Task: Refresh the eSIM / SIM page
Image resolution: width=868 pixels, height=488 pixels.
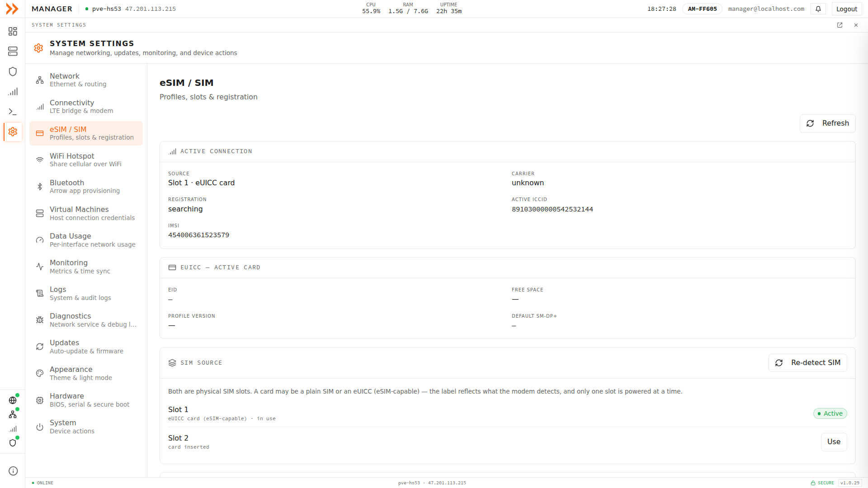Action: tap(827, 123)
